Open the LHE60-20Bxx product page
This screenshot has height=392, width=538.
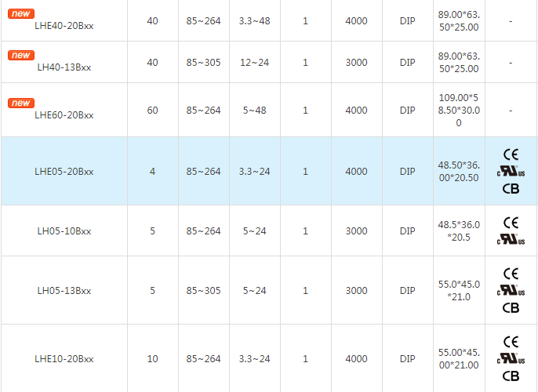[x=64, y=115]
